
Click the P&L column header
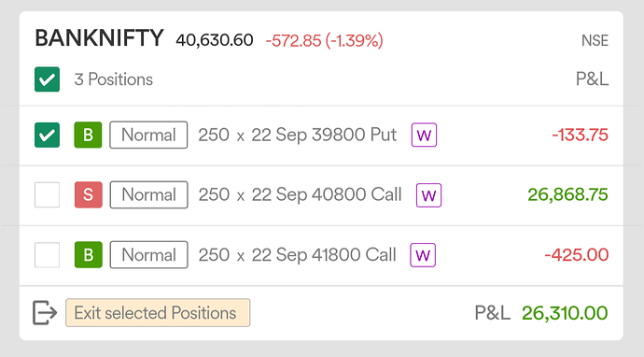click(x=592, y=79)
